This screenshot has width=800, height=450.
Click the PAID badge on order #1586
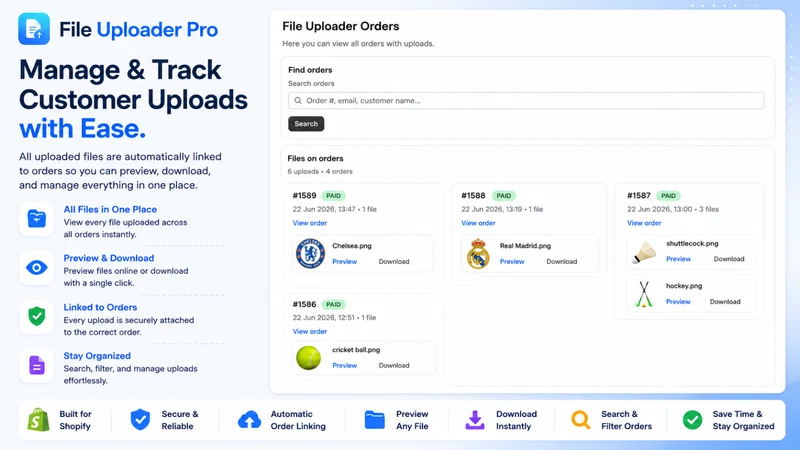pyautogui.click(x=334, y=304)
